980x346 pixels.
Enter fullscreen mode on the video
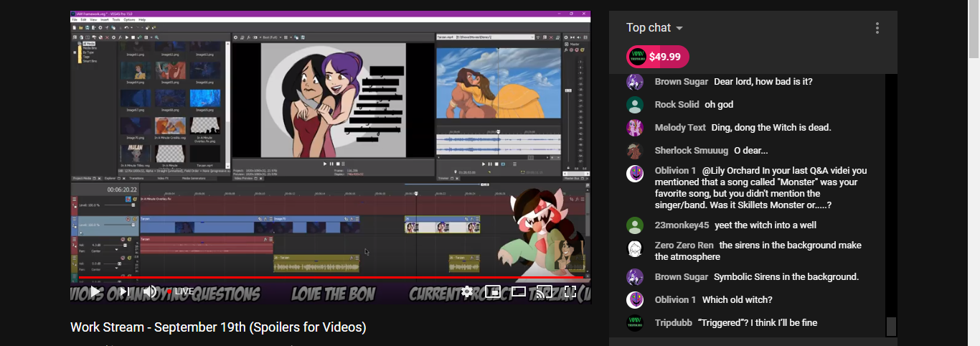click(x=570, y=291)
